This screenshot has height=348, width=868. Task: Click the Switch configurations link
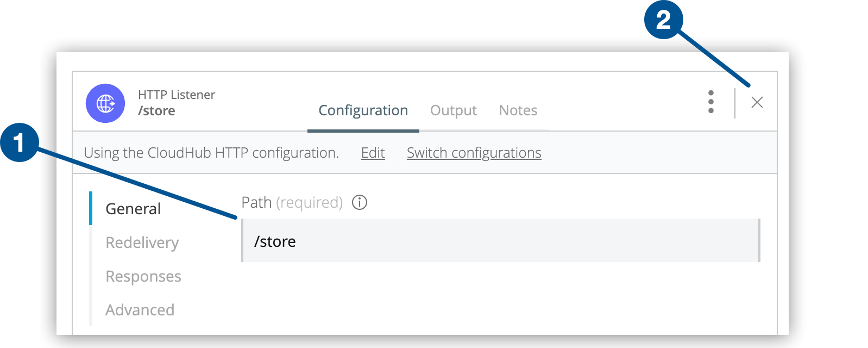pyautogui.click(x=474, y=153)
